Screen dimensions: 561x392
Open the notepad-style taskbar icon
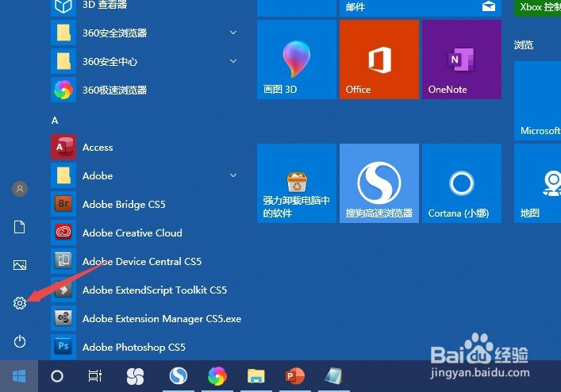pyautogui.click(x=334, y=376)
